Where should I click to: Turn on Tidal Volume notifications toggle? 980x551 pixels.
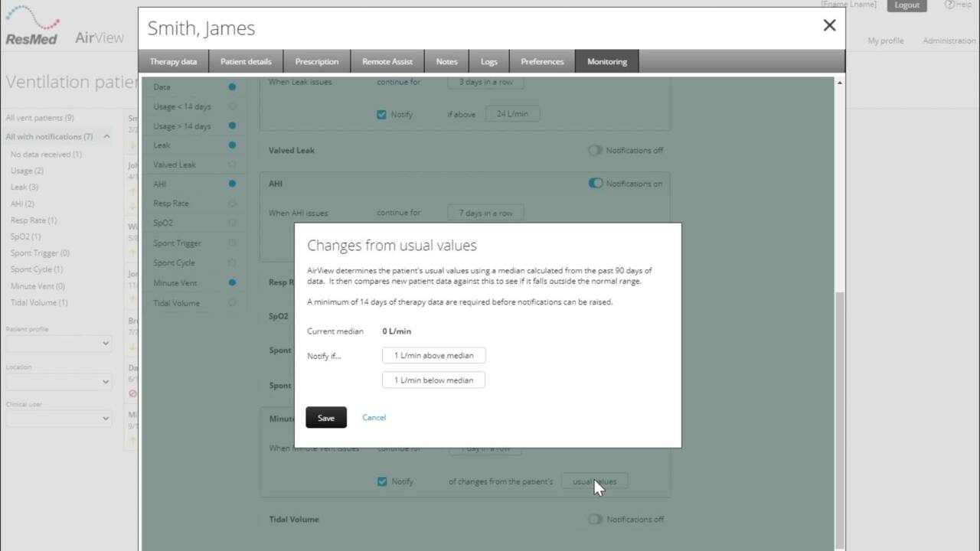coord(595,520)
